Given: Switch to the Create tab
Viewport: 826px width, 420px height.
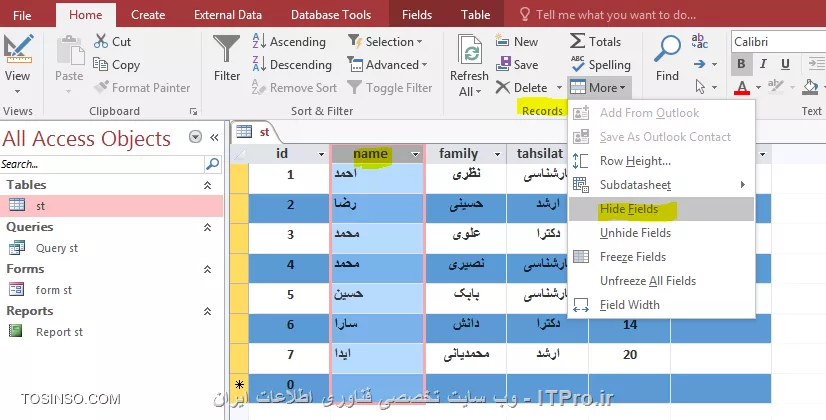Looking at the screenshot, I should click(x=148, y=15).
